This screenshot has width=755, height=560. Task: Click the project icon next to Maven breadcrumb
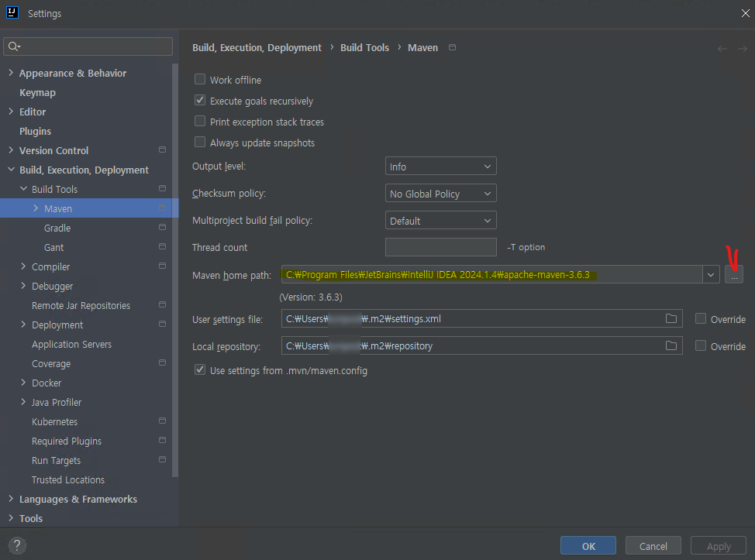coord(452,47)
